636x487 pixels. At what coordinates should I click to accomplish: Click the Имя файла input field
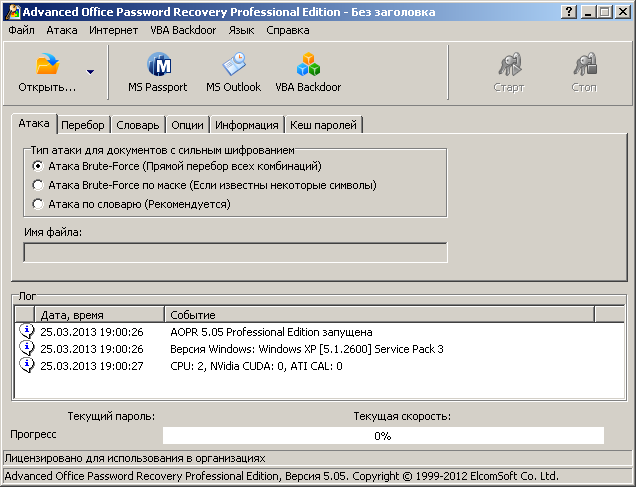[236, 253]
